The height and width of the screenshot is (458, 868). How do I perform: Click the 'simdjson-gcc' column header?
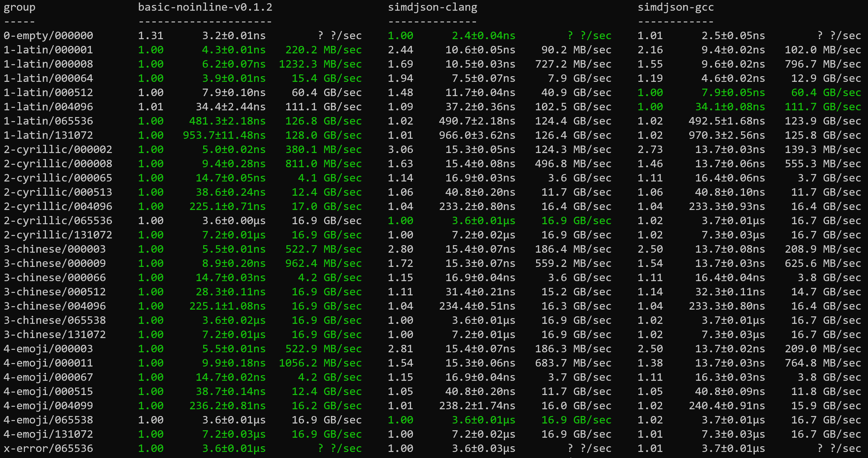coord(676,7)
